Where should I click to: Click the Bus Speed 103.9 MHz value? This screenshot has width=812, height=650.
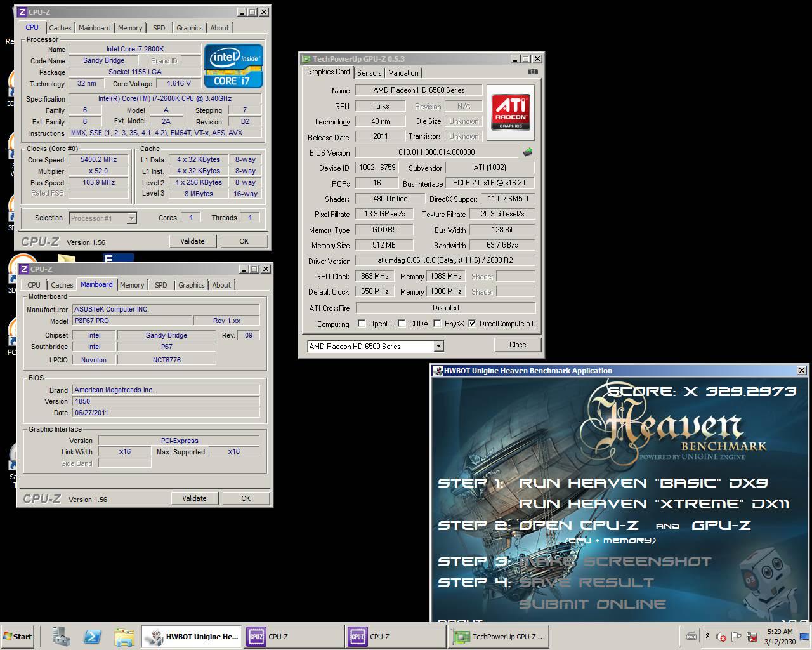pyautogui.click(x=98, y=182)
